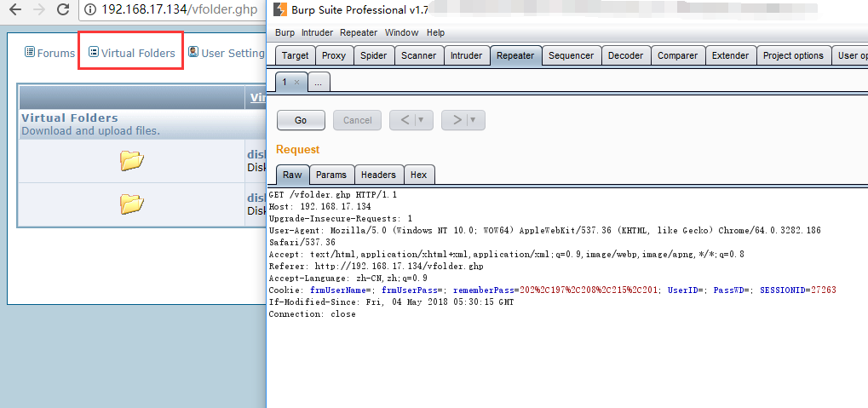Click the 'Download and upload files.' text
The image size is (868, 408).
coord(90,131)
